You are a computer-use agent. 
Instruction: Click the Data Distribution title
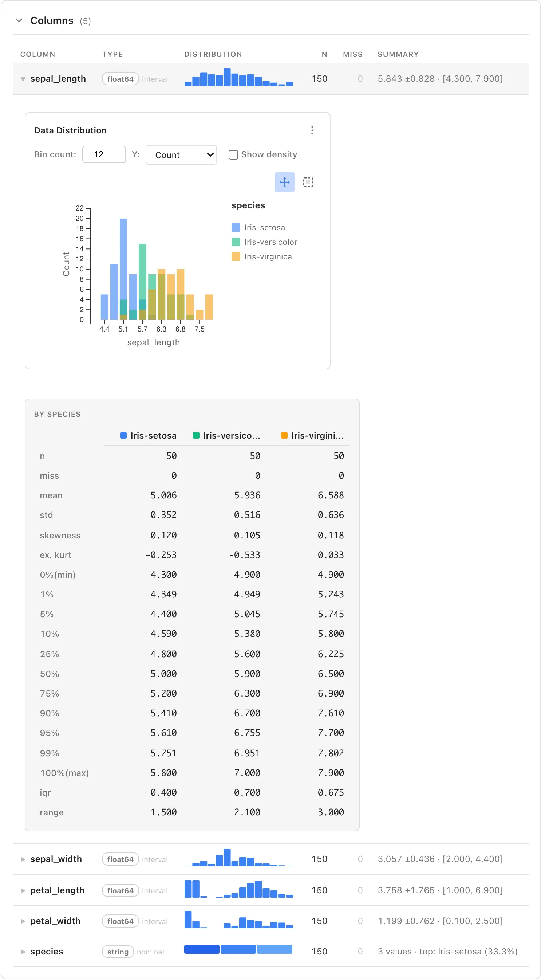70,130
